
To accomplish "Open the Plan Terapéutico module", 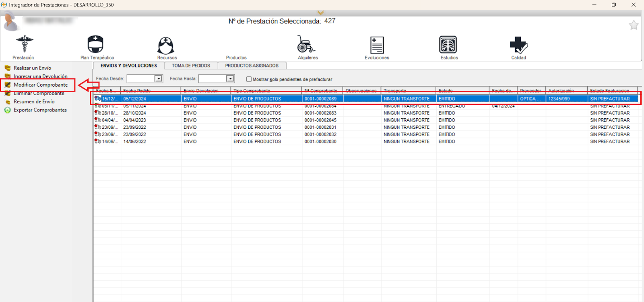I will (95, 44).
